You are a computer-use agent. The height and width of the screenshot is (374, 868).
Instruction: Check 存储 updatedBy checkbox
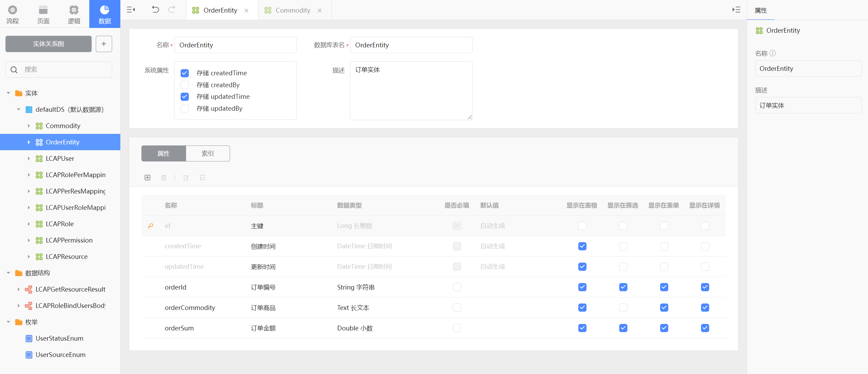click(x=185, y=109)
